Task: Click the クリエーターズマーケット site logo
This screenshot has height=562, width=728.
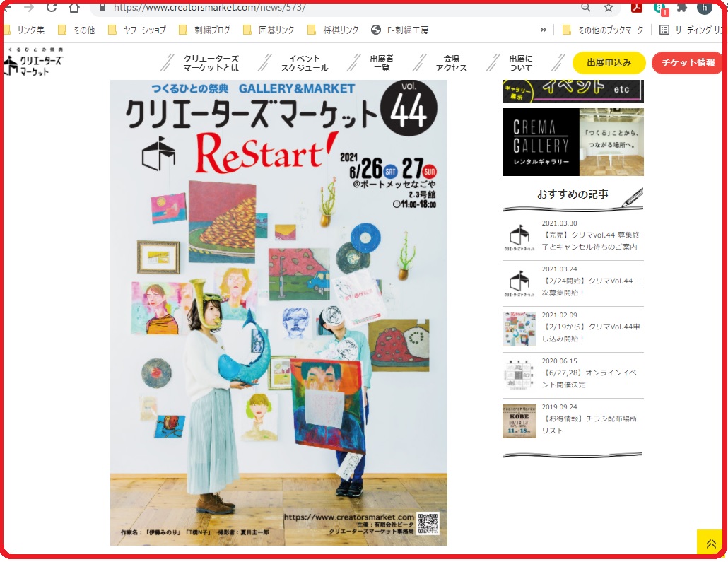Action: [x=33, y=62]
